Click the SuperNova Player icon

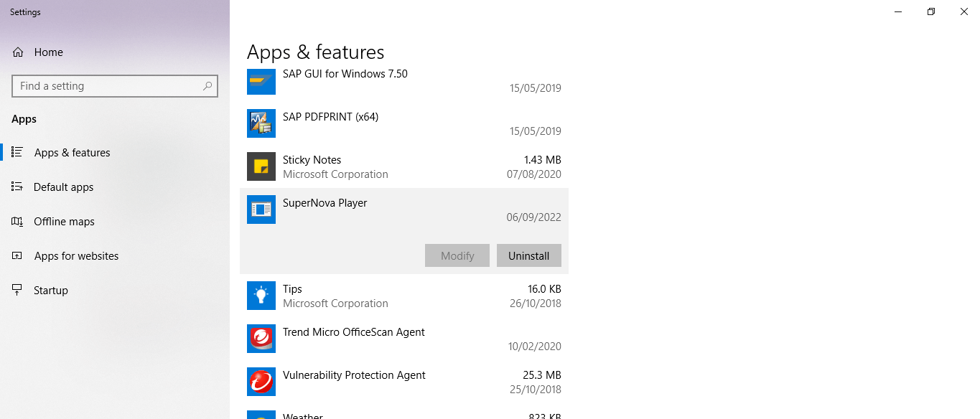[261, 209]
